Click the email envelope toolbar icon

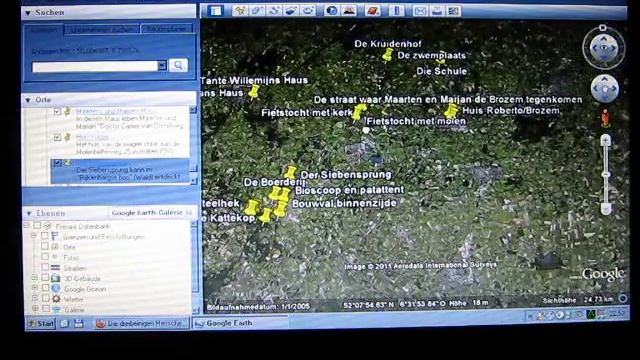point(420,11)
